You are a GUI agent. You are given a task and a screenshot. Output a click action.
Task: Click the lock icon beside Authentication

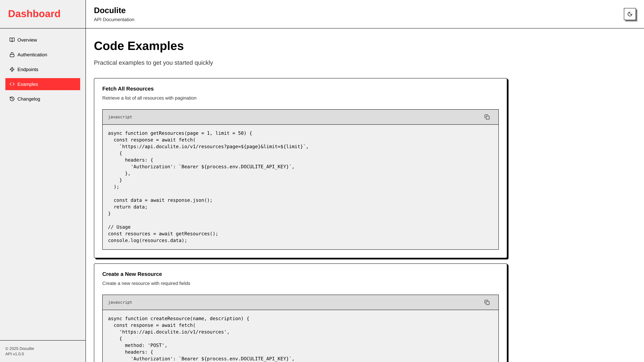(12, 55)
